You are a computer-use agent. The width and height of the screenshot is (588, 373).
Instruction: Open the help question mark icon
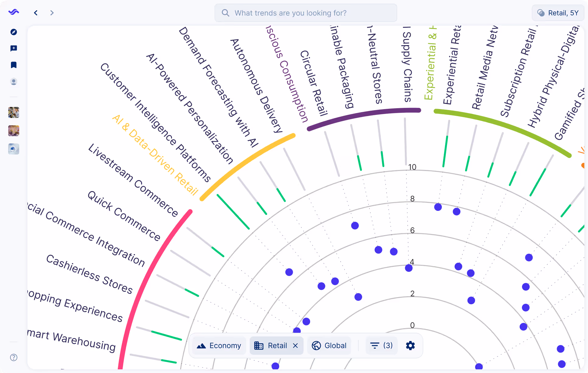pyautogui.click(x=14, y=357)
